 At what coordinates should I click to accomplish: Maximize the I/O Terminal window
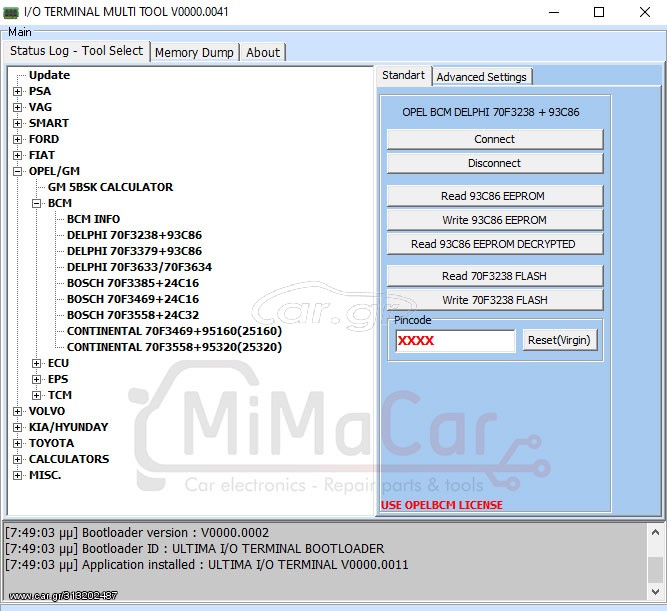click(x=599, y=12)
